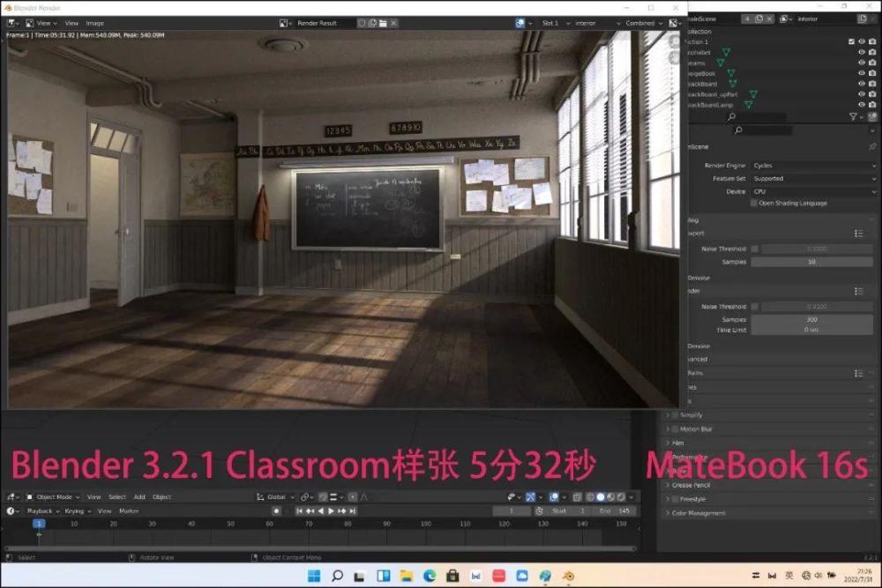
Task: Open image folder icon in render header
Action: pos(383,23)
